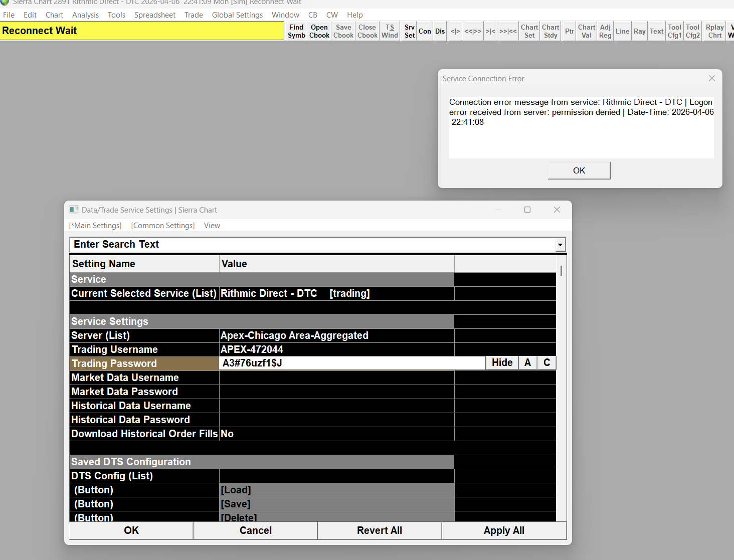Open the Spreadsheet menu

coord(155,15)
